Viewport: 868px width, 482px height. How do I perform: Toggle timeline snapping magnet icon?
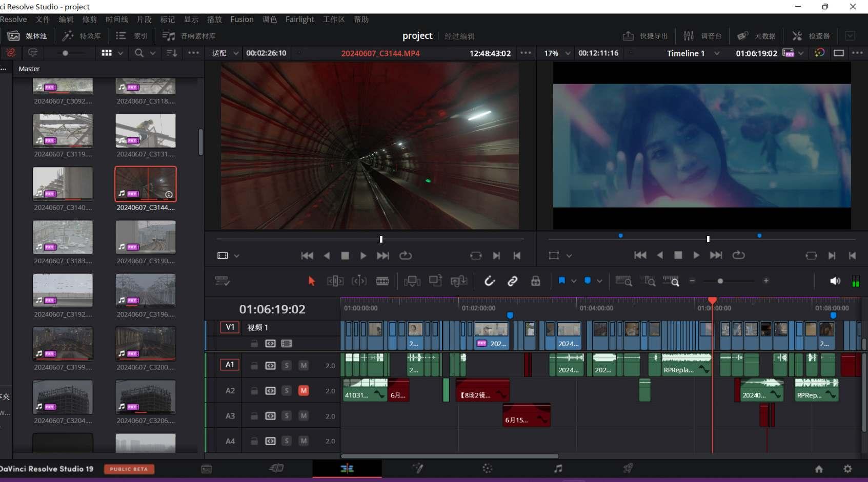coord(490,281)
